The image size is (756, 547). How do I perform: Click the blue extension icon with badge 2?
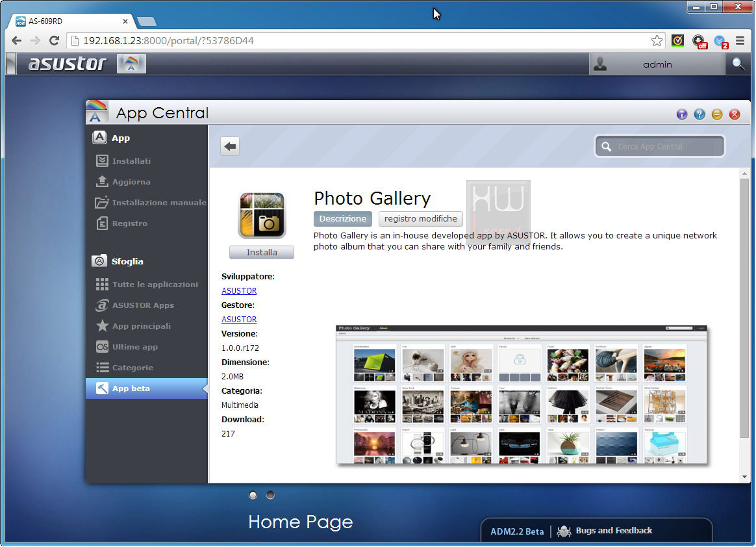[721, 42]
